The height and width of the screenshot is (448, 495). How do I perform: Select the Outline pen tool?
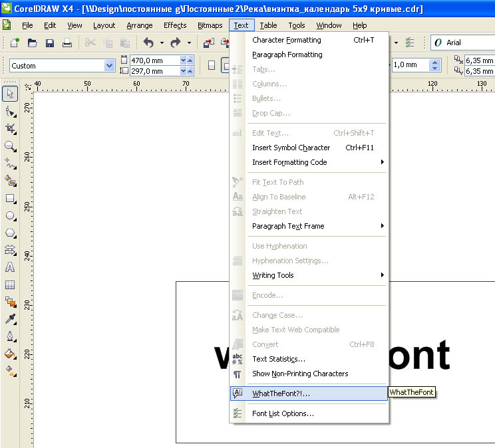click(x=10, y=336)
